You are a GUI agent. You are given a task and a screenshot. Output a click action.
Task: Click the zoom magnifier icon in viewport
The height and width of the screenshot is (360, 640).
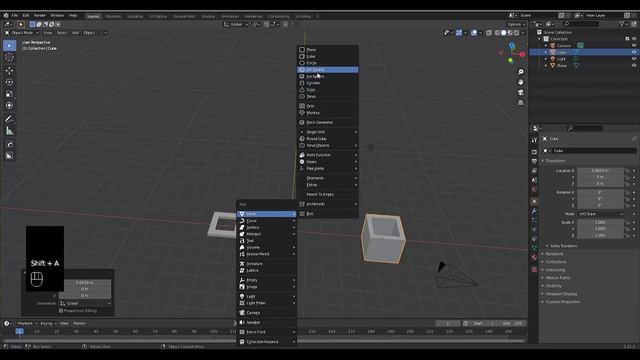pos(520,72)
